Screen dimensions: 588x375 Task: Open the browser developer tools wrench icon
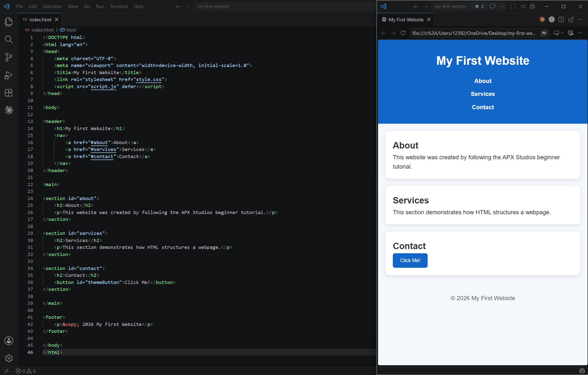571,33
